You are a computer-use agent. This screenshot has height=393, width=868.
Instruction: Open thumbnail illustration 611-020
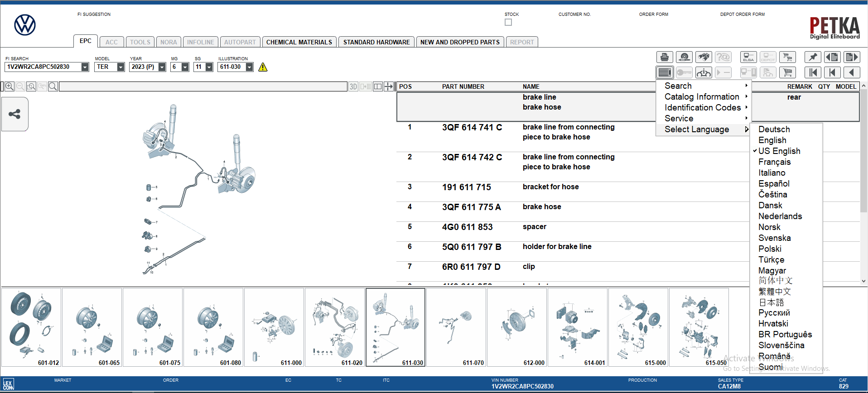(x=335, y=327)
